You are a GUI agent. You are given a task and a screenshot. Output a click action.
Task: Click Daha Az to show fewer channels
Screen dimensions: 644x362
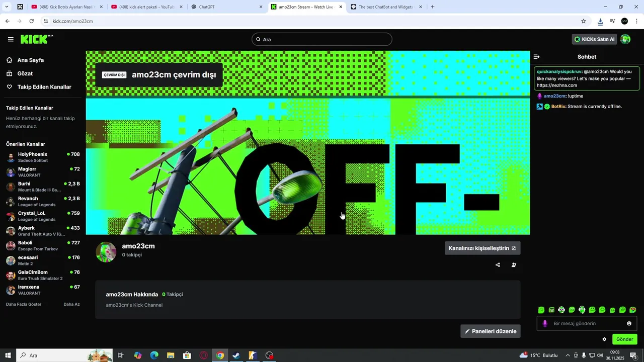click(71, 304)
